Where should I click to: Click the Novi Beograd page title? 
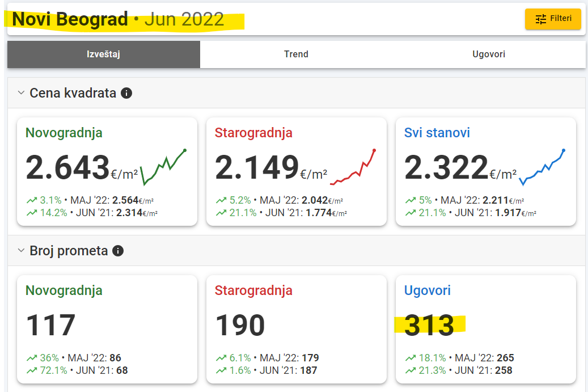pyautogui.click(x=70, y=19)
